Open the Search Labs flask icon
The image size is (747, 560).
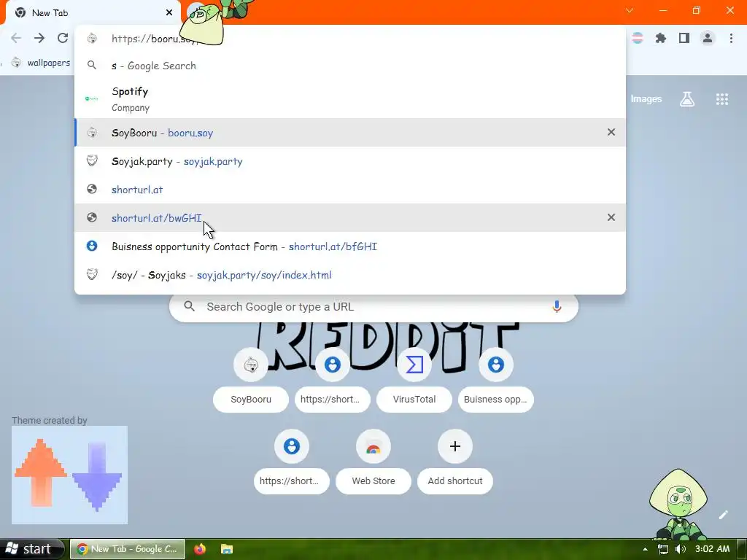[687, 99]
